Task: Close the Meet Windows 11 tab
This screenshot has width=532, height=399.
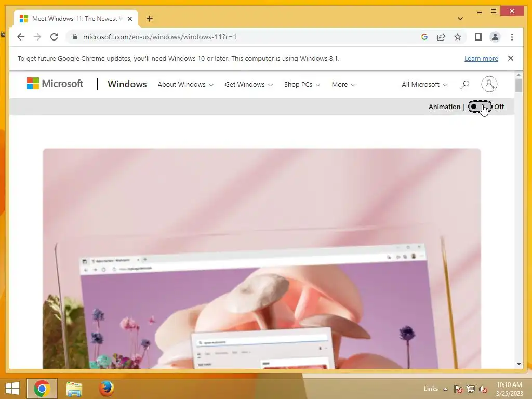Action: [130, 19]
